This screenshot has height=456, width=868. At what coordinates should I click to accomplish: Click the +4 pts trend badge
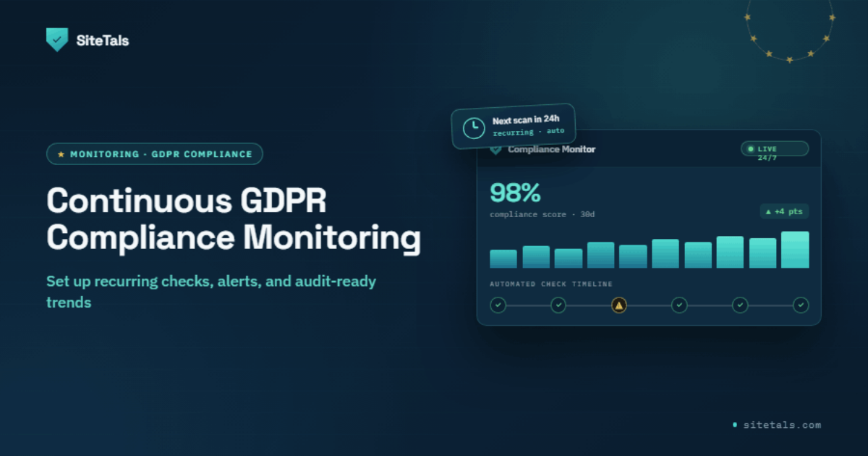[x=784, y=211]
